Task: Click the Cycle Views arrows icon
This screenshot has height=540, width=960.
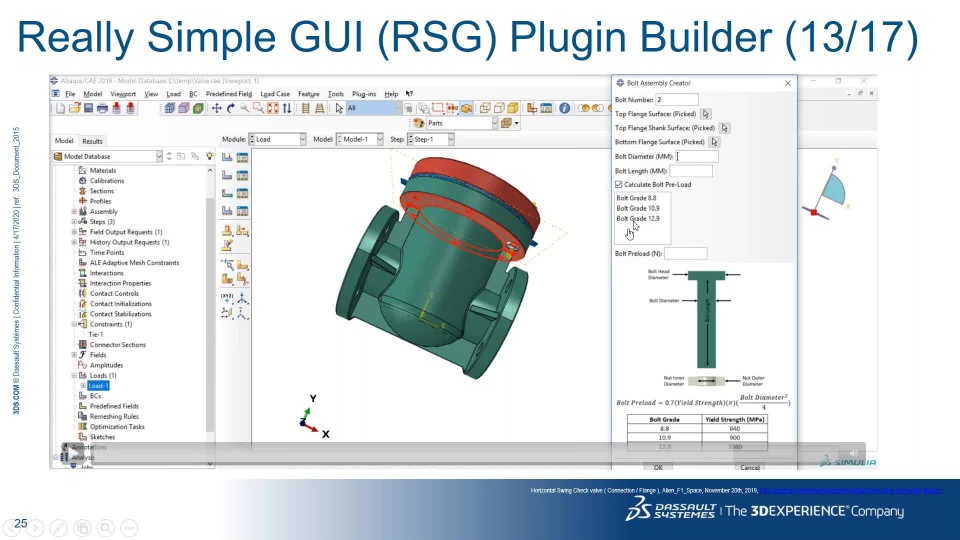Action: pos(287,108)
